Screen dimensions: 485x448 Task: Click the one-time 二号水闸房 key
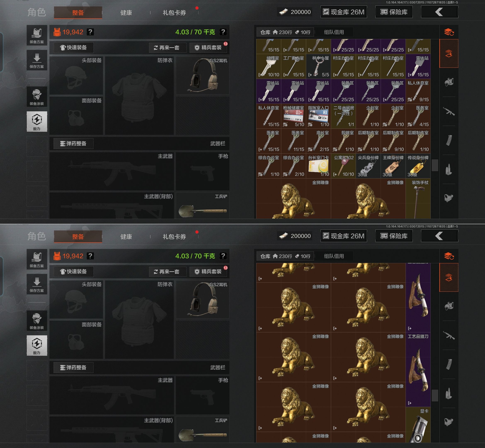[x=343, y=116]
